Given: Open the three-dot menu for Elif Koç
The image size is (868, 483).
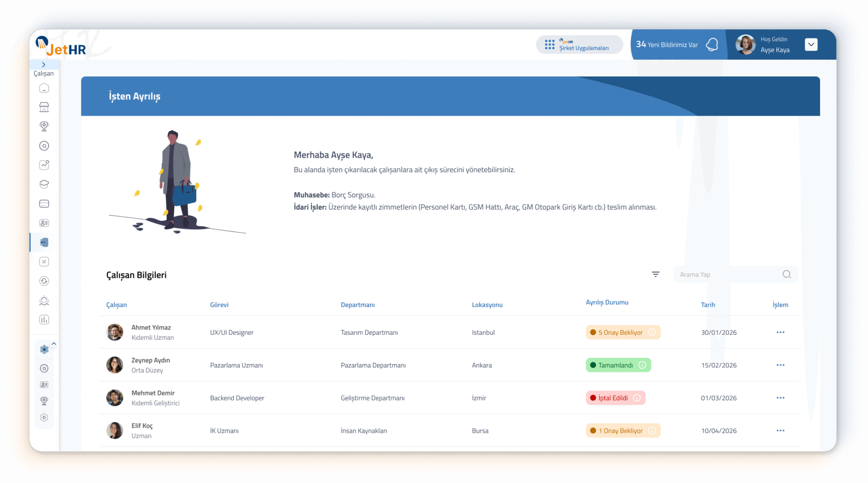Looking at the screenshot, I should click(780, 431).
